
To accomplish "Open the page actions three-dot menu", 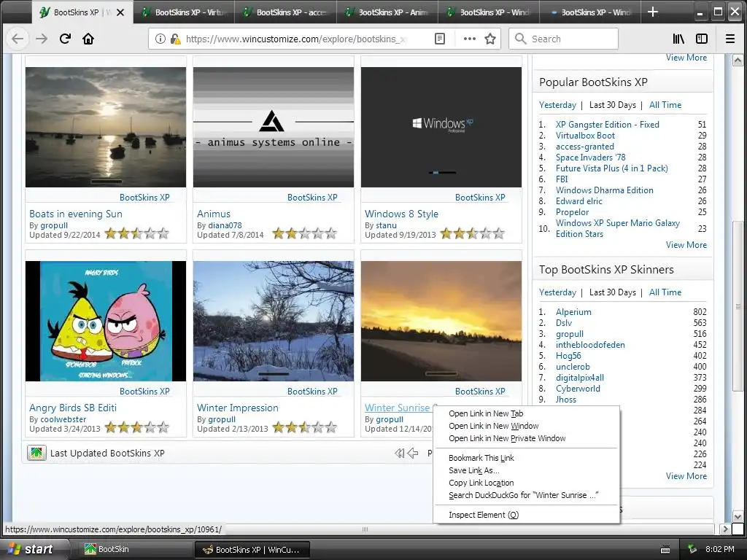I will 469,39.
